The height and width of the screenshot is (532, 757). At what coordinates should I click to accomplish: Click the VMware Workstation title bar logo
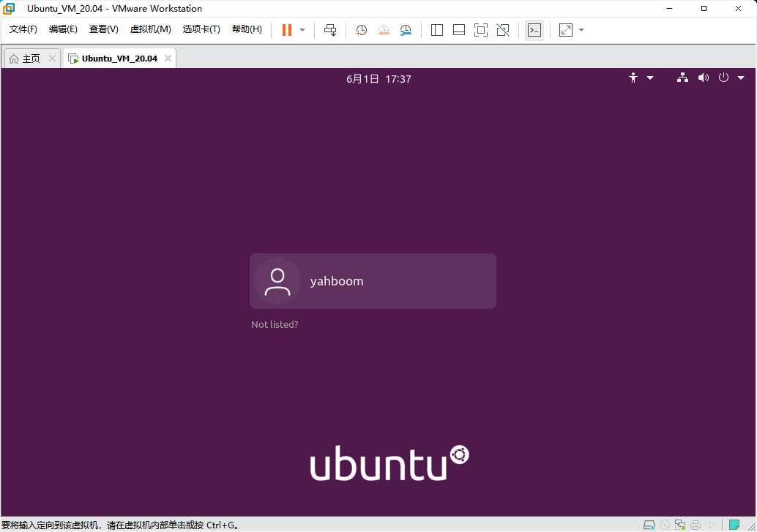[x=9, y=9]
